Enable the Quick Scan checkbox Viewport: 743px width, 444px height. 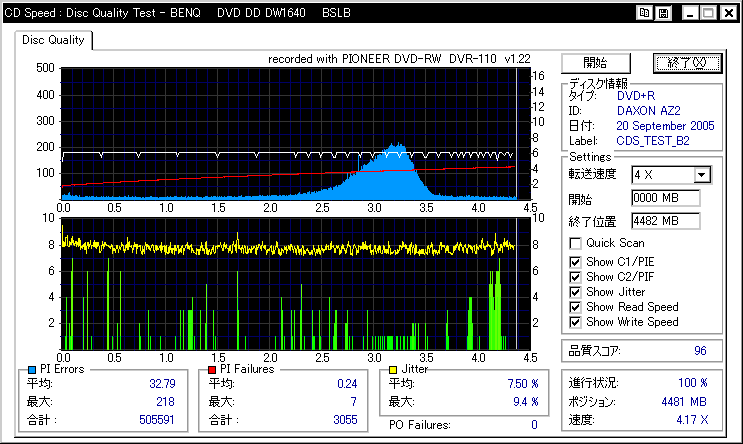pyautogui.click(x=575, y=243)
